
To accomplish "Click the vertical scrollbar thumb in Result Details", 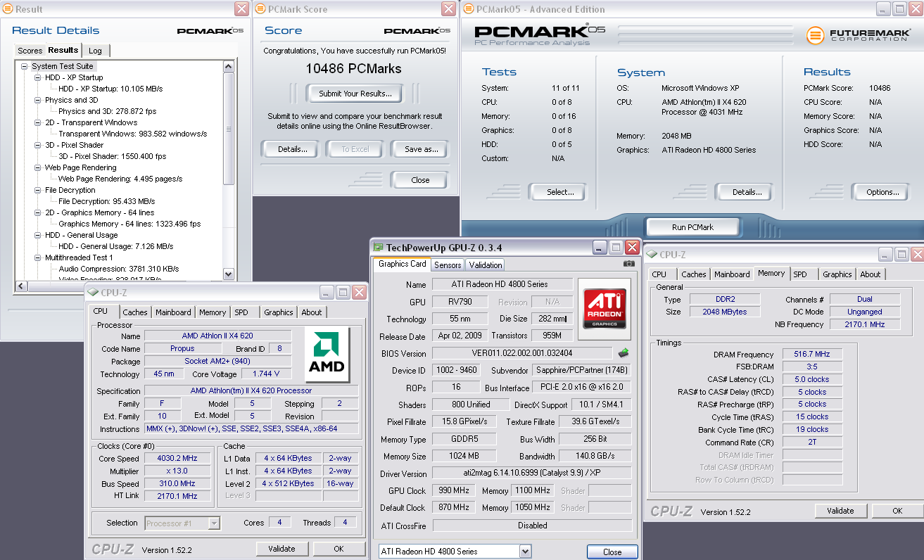I will coord(229,129).
